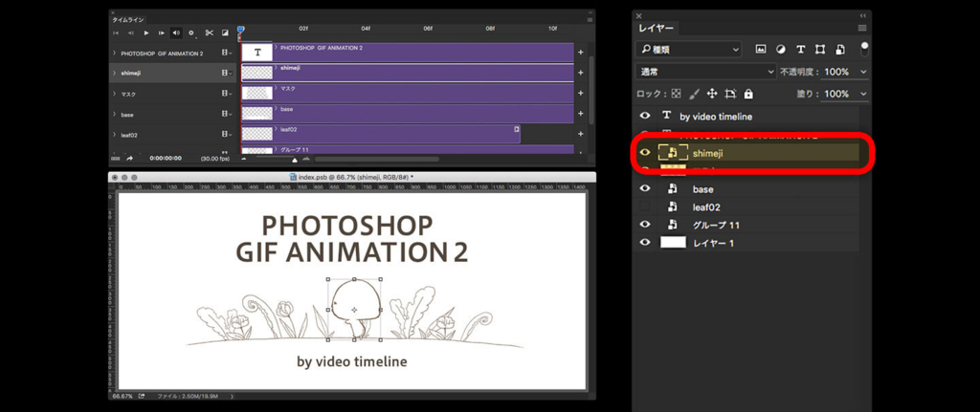Screen dimensions: 980x412
Task: Hide the shimeji layer
Action: tap(646, 152)
